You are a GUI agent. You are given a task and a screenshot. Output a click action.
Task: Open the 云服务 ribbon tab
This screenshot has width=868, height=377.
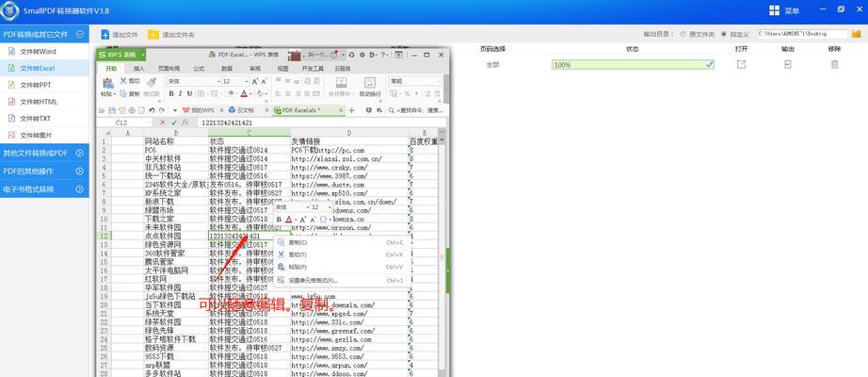(342, 69)
